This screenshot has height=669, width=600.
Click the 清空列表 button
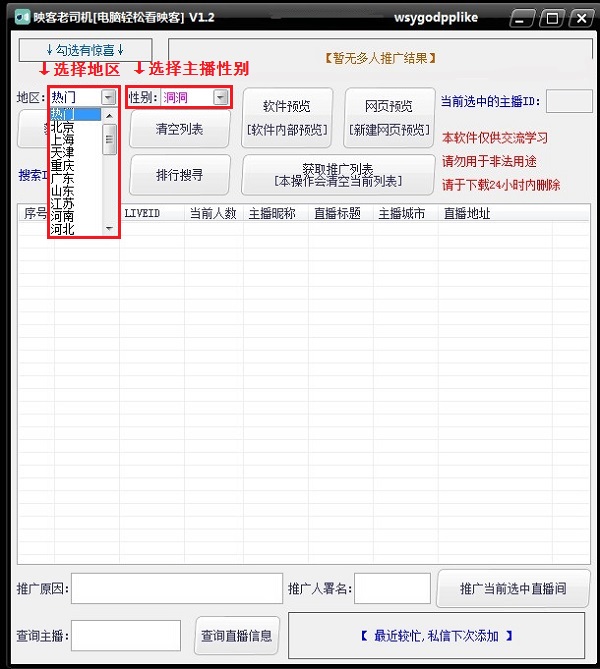coord(179,129)
